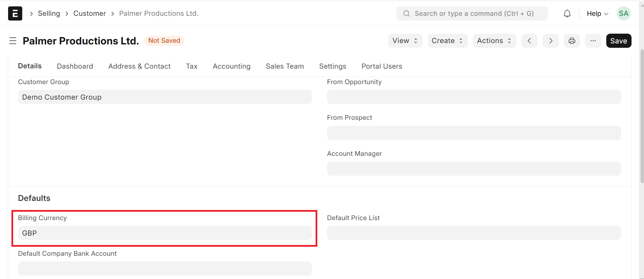Viewport: 644px width, 279px height.
Task: Focus the Billing Currency field
Action: pyautogui.click(x=165, y=233)
